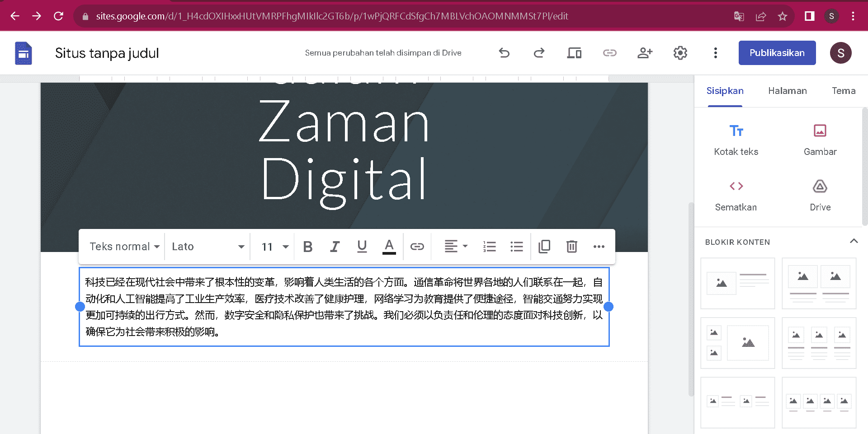The height and width of the screenshot is (434, 868).
Task: Open the text alignment dropdown
Action: pos(456,247)
